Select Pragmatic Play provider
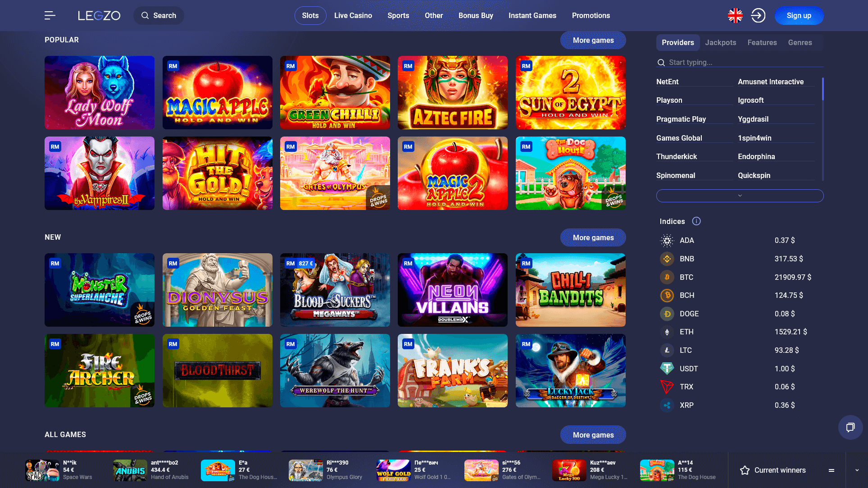 click(681, 119)
